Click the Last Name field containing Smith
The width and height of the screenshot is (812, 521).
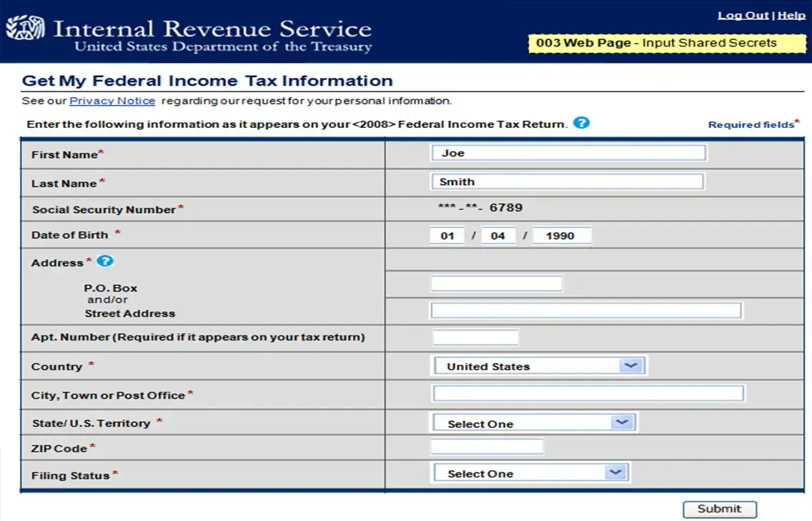tap(568, 182)
